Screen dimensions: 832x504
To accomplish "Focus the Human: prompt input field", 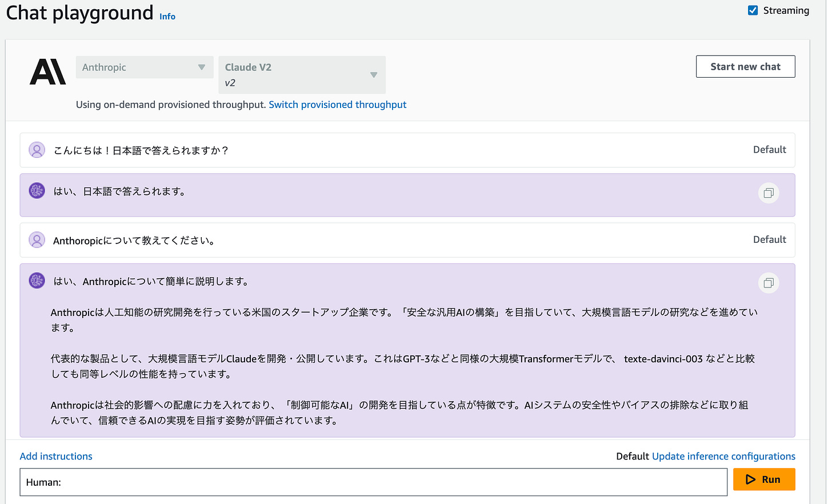I will (x=374, y=482).
